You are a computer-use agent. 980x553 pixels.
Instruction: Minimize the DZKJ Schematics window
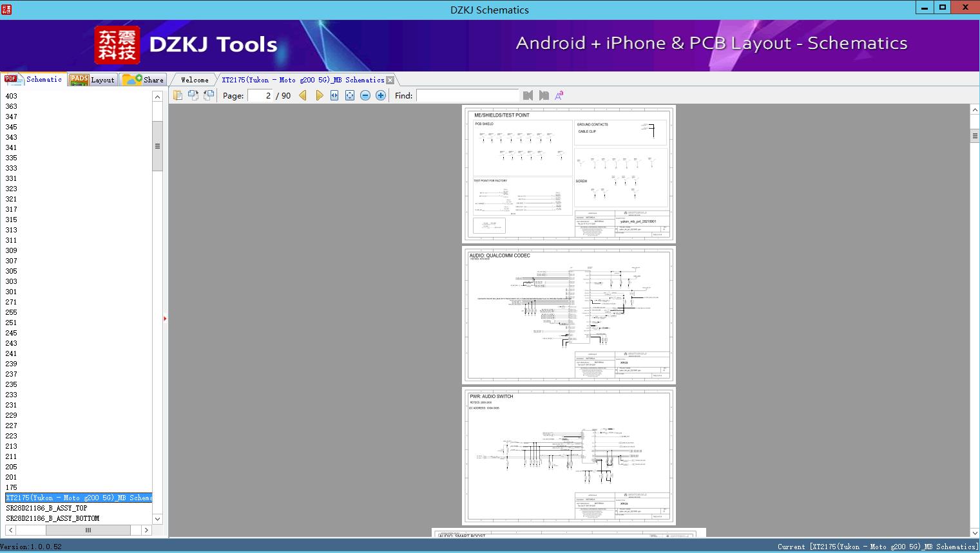pos(925,8)
